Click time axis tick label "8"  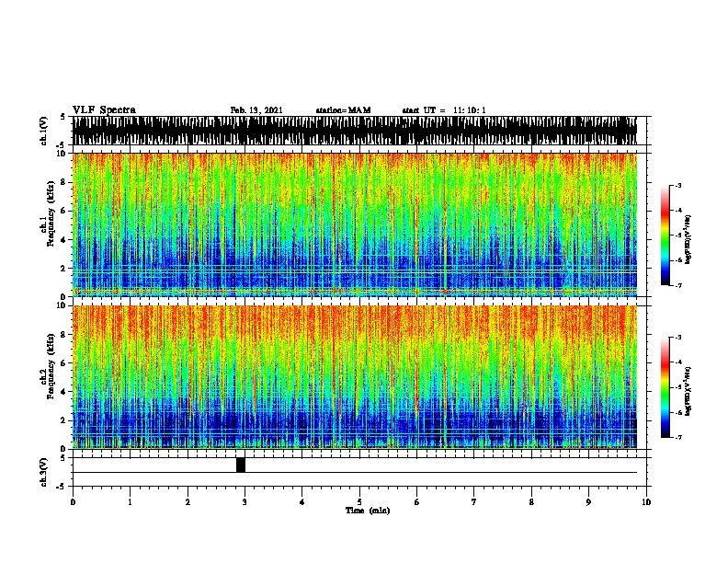pos(531,502)
